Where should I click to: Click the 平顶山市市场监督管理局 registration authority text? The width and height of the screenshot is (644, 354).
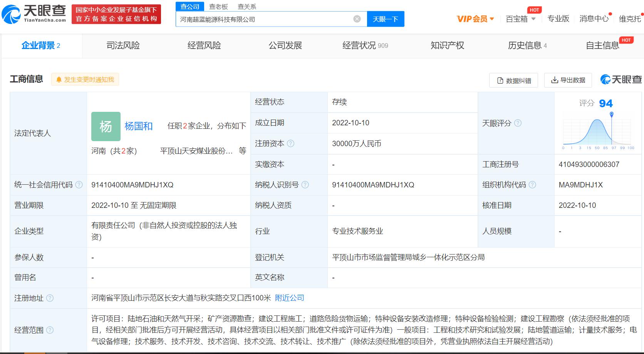click(x=408, y=257)
